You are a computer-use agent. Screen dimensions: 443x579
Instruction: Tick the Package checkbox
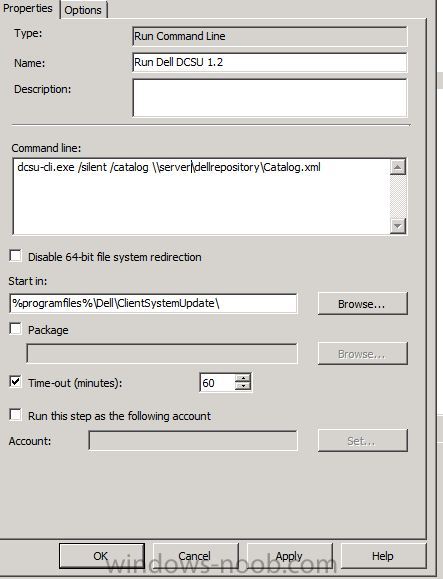click(x=15, y=329)
